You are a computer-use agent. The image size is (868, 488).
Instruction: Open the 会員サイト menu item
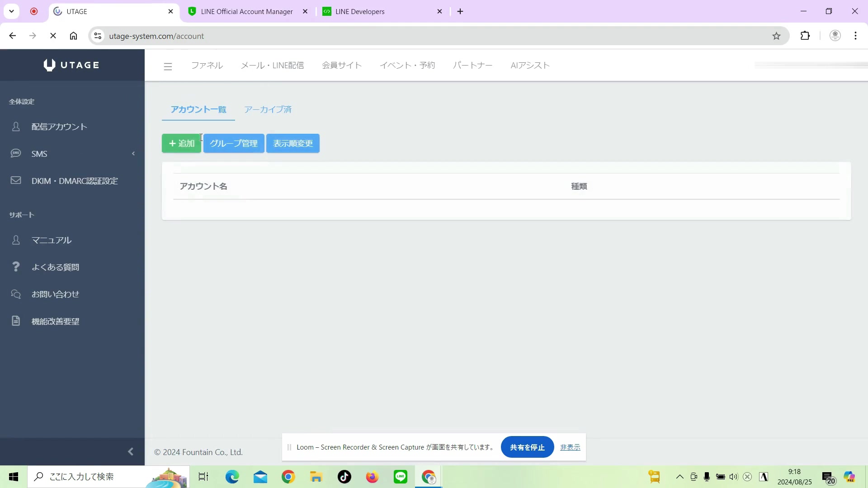point(342,65)
